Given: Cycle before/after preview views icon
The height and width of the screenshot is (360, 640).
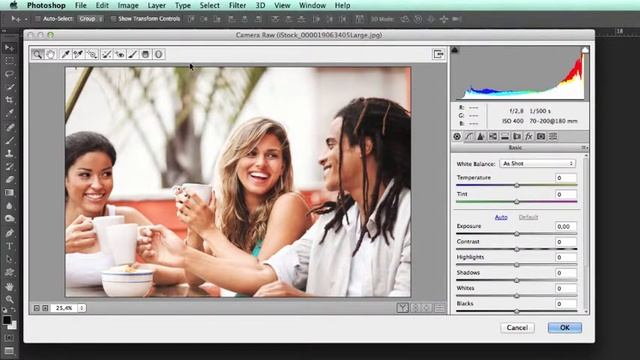Looking at the screenshot, I should point(402,308).
